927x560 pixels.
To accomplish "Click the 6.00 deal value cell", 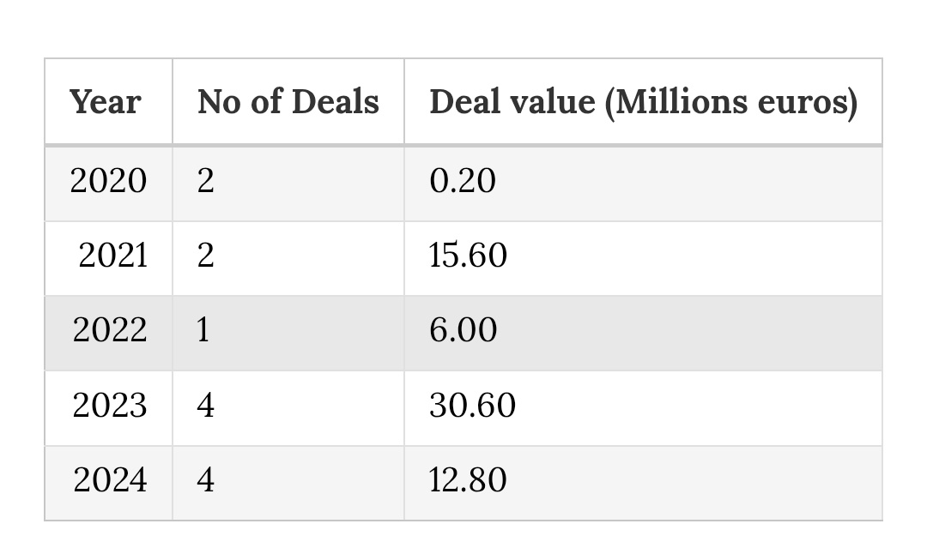I will tap(643, 333).
